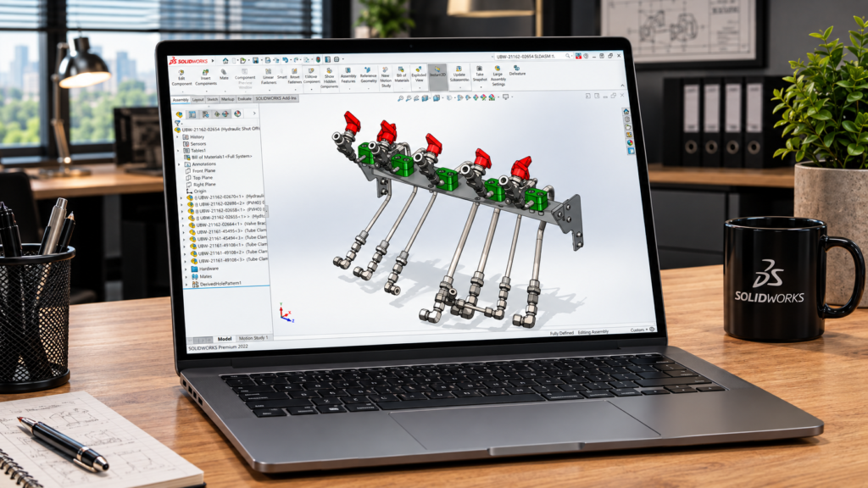Click the tree filter funnel icon
The image size is (868, 488).
click(178, 123)
